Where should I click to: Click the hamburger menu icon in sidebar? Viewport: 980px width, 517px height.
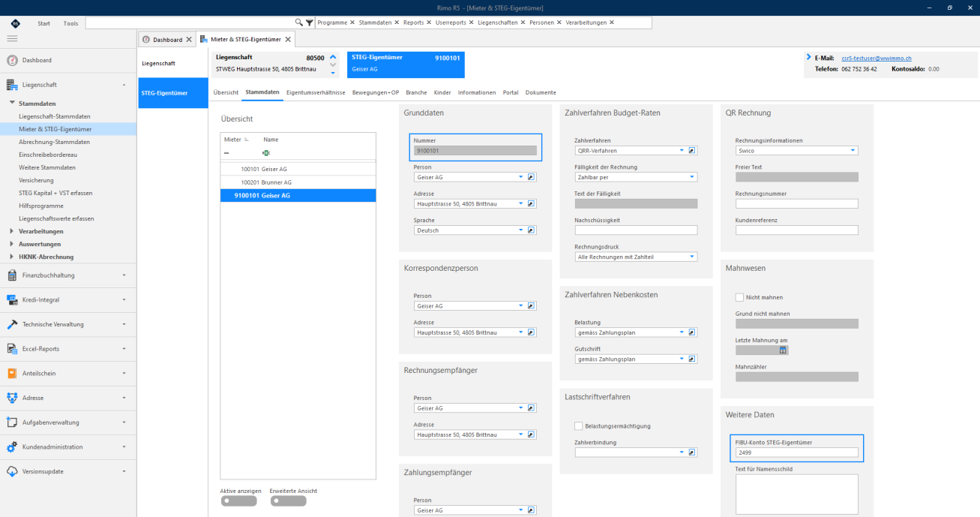coord(12,38)
